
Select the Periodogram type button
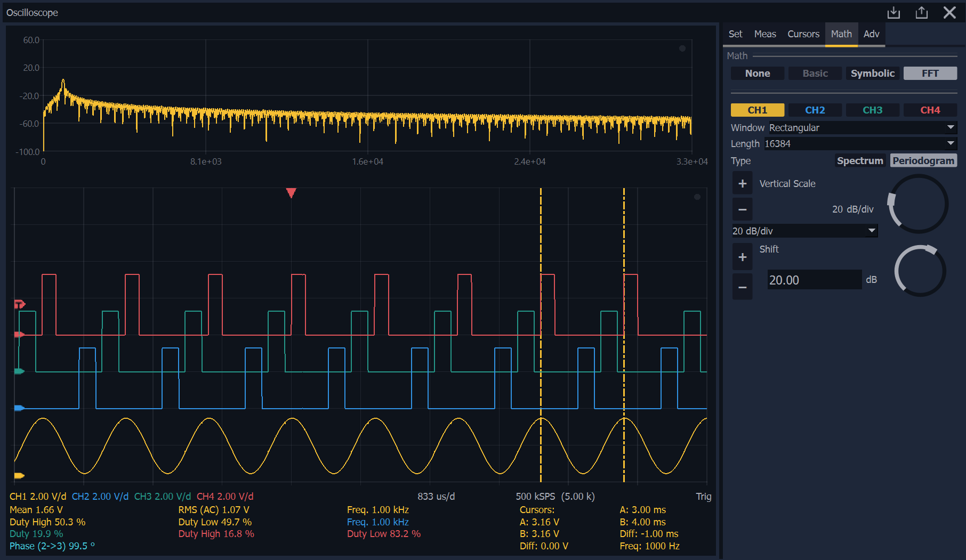pyautogui.click(x=923, y=161)
